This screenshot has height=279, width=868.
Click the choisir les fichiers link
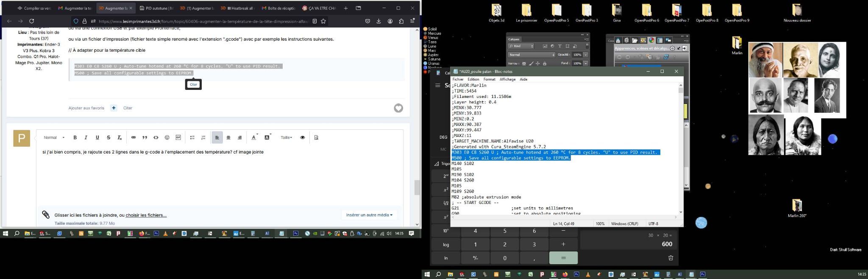pyautogui.click(x=146, y=215)
